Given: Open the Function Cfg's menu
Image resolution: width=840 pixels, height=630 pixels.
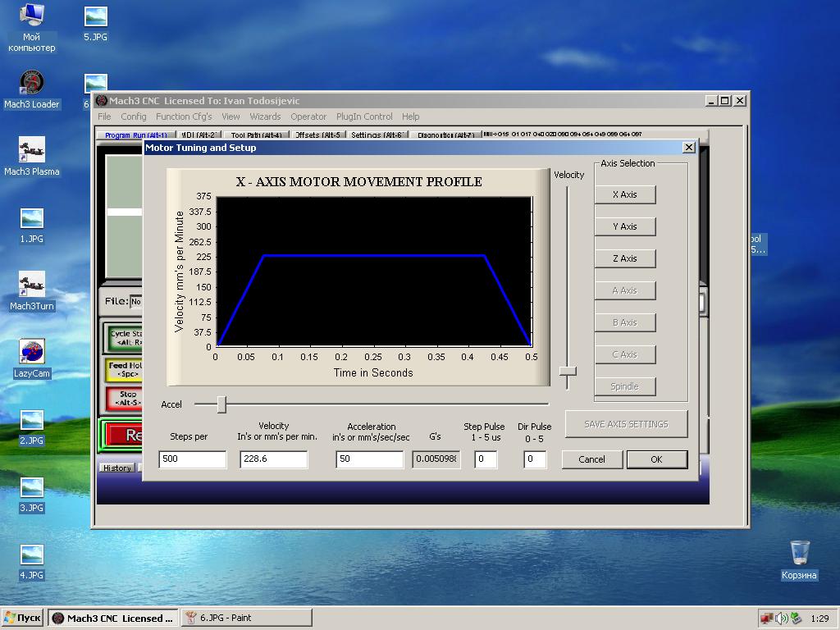Looking at the screenshot, I should (184, 116).
